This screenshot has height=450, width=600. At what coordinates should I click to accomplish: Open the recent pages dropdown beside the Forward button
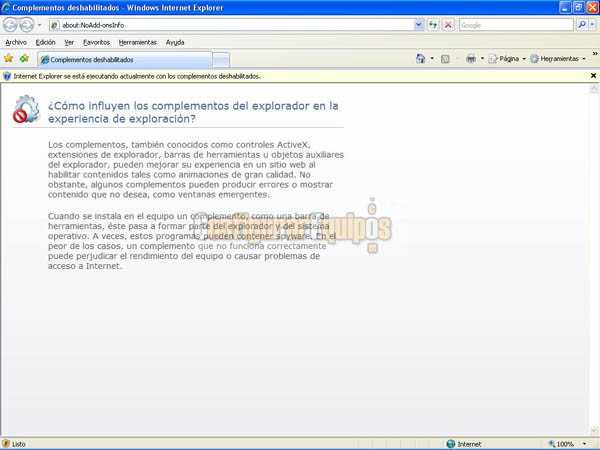click(39, 25)
